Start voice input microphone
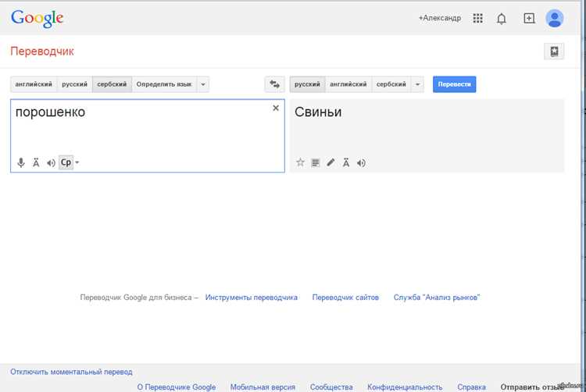 pos(21,162)
